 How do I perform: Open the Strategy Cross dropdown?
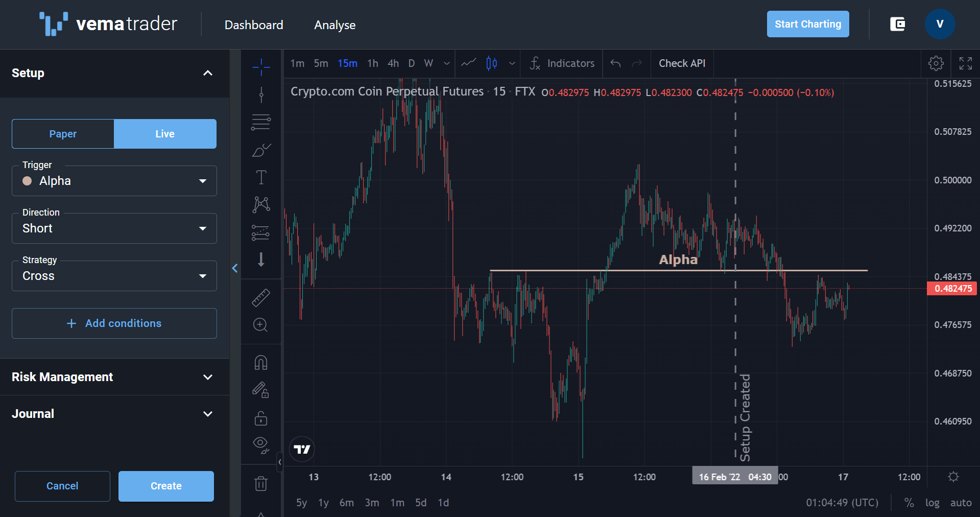[114, 276]
